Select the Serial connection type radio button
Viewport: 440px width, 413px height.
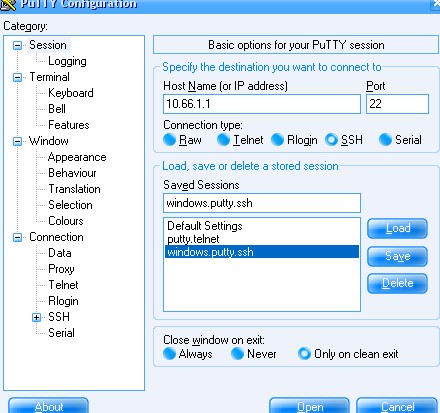385,140
